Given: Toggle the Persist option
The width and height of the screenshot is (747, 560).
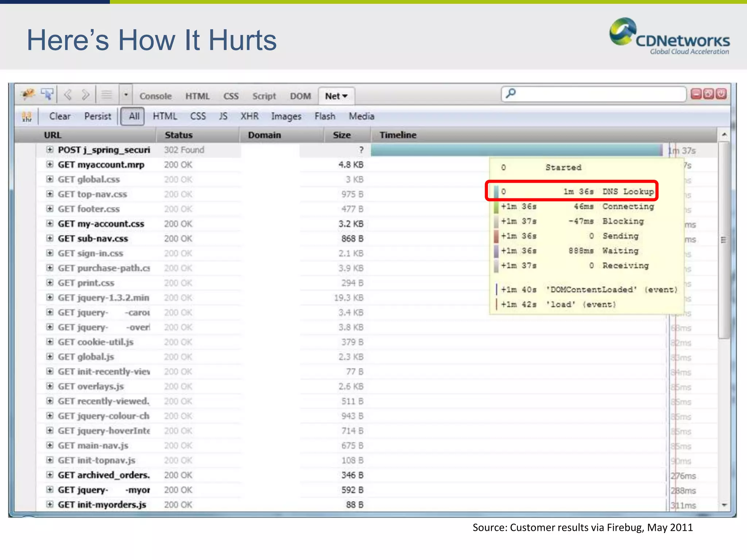Looking at the screenshot, I should point(98,116).
